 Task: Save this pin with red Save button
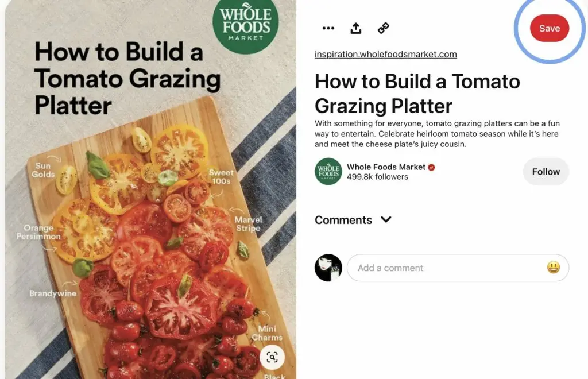(550, 28)
